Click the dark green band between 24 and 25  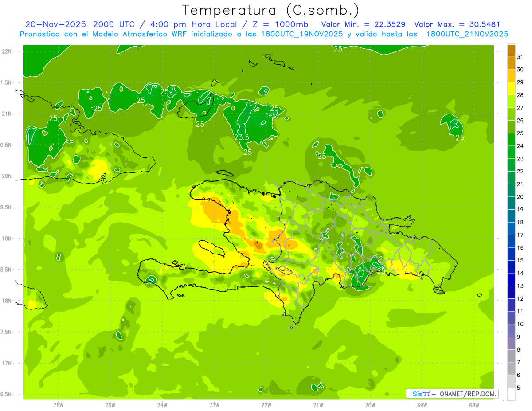(511, 140)
